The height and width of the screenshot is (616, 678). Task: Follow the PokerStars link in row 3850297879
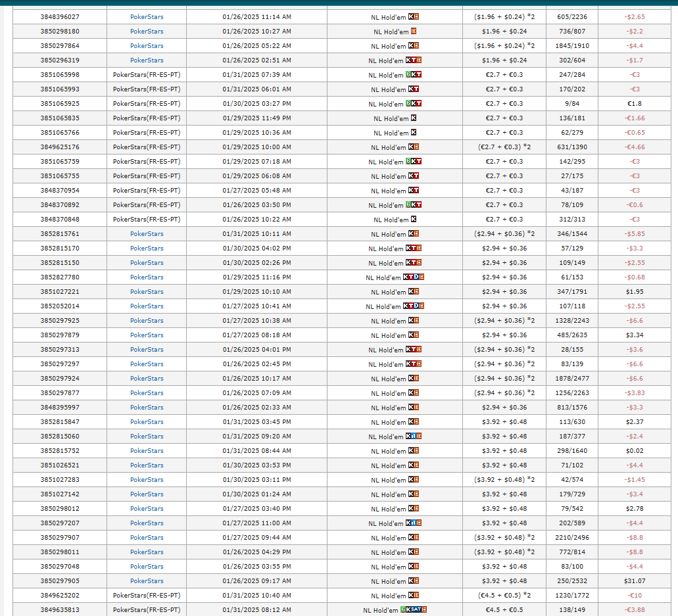point(147,335)
